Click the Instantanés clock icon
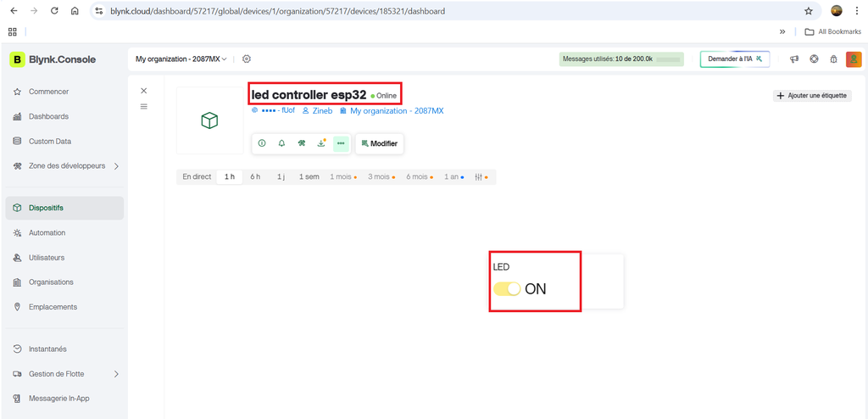Viewport: 868px width, 419px height. 17,349
